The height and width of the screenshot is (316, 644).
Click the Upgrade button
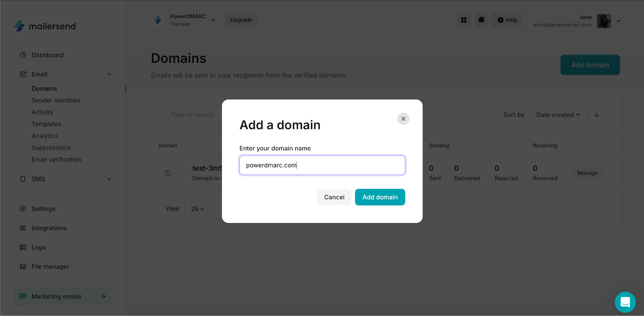(x=241, y=20)
